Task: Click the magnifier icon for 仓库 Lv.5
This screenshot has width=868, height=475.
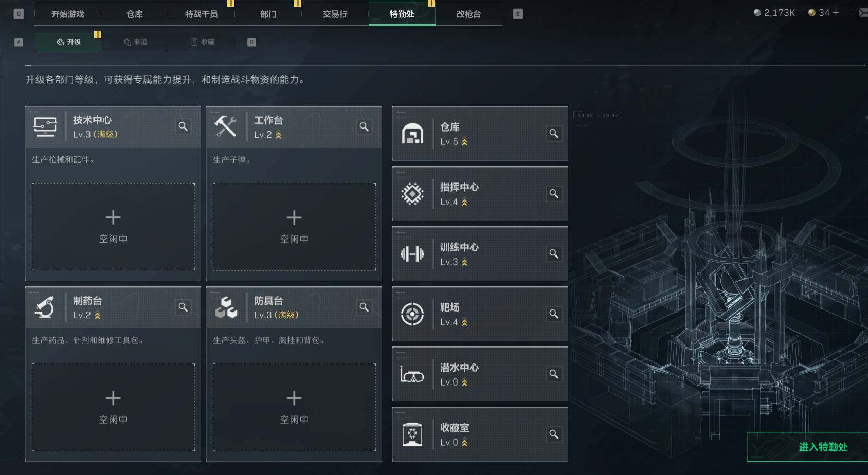Action: click(554, 134)
